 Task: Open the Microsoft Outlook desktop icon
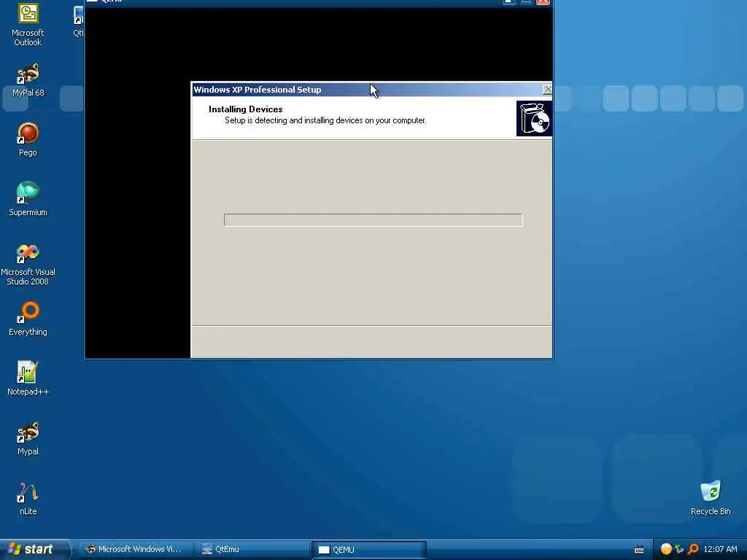click(x=28, y=24)
